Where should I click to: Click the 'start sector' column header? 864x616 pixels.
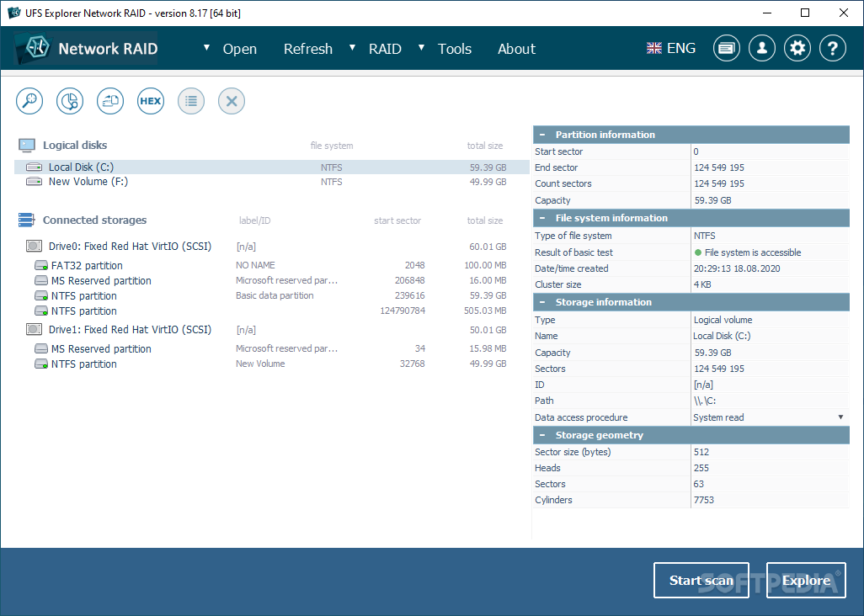point(397,220)
